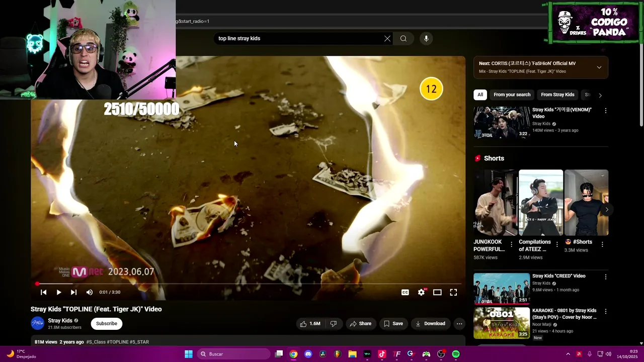Image resolution: width=644 pixels, height=362 pixels.
Task: Open video player settings gear
Action: (421, 292)
